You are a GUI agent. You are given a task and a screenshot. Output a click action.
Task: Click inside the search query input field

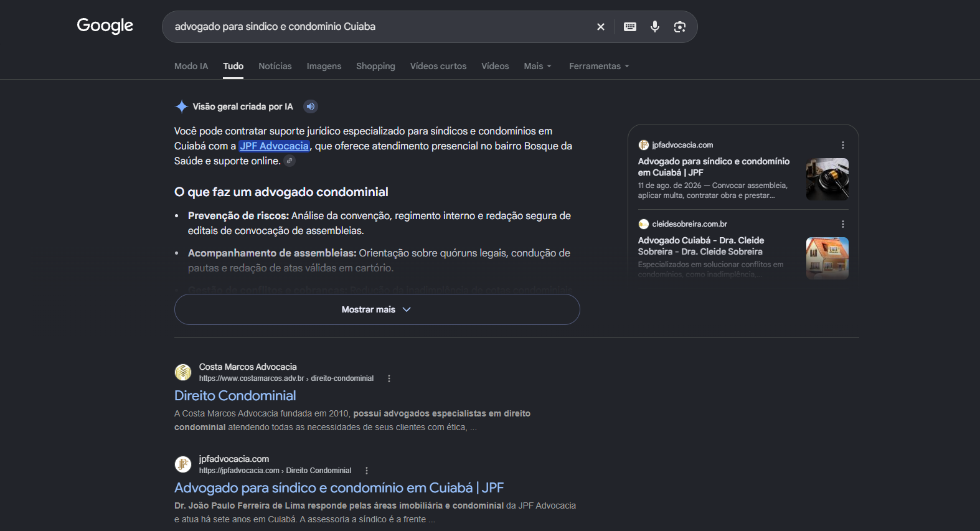pos(380,27)
